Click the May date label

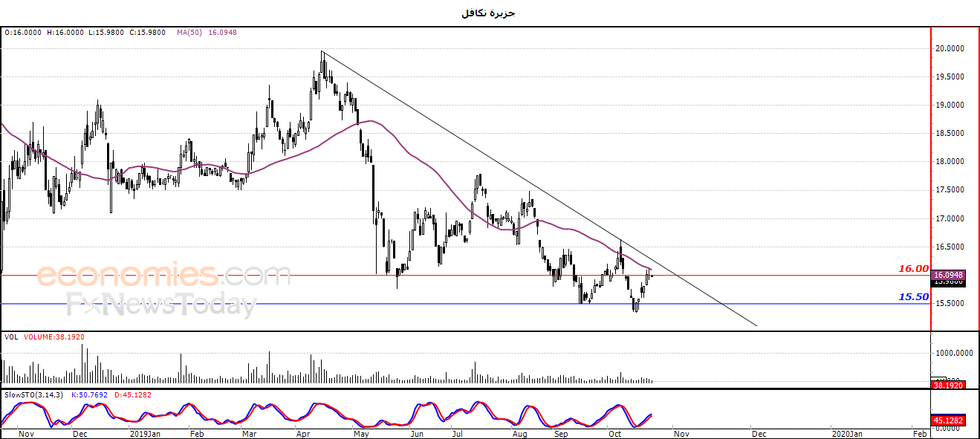coord(361,432)
